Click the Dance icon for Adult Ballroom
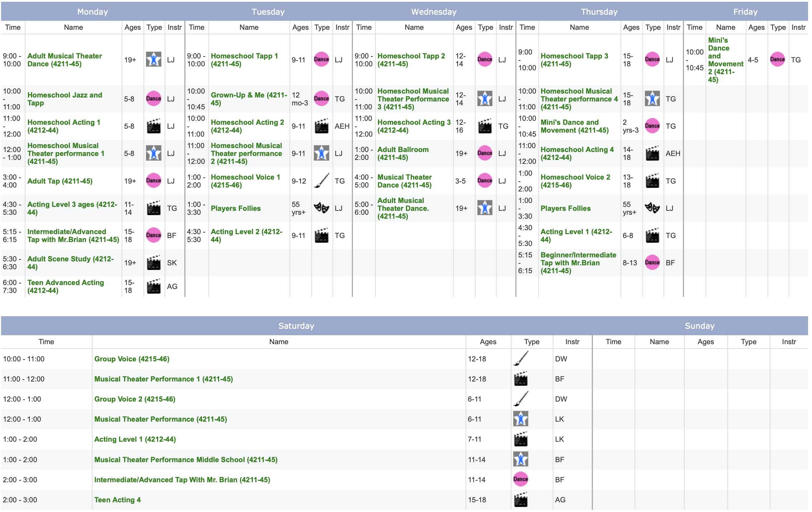 485,153
